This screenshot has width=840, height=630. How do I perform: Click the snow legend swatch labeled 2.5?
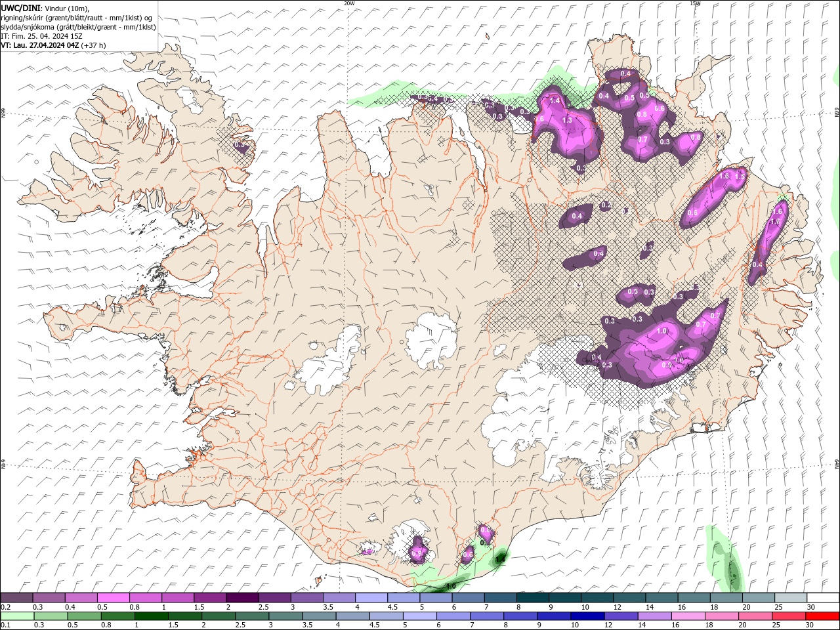[274, 597]
